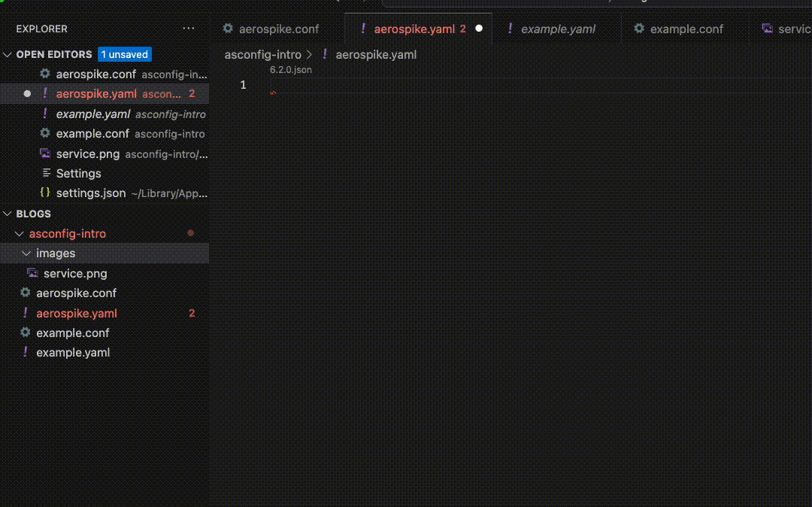
Task: Click the image icon beside service.png inside images folder
Action: (x=32, y=273)
